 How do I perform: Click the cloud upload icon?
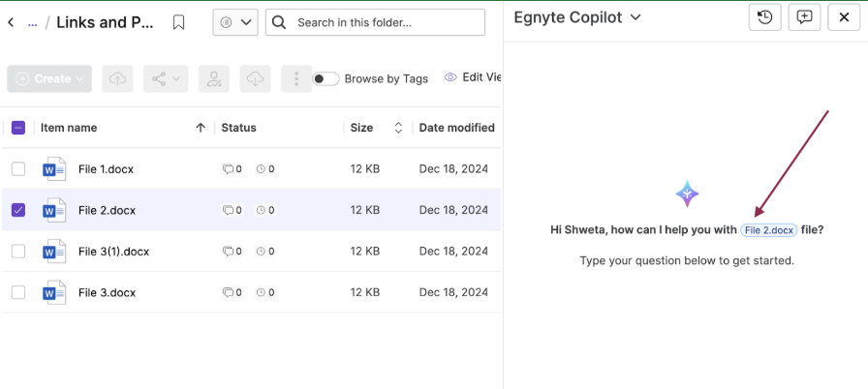(117, 79)
